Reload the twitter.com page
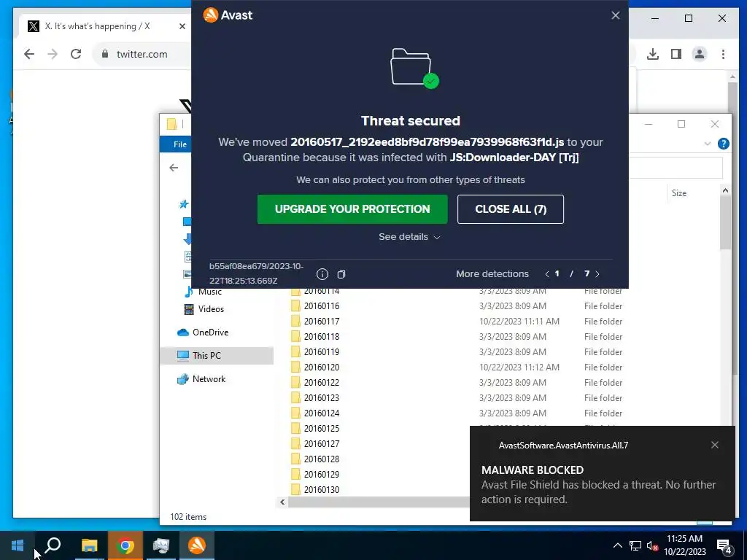 [76, 54]
